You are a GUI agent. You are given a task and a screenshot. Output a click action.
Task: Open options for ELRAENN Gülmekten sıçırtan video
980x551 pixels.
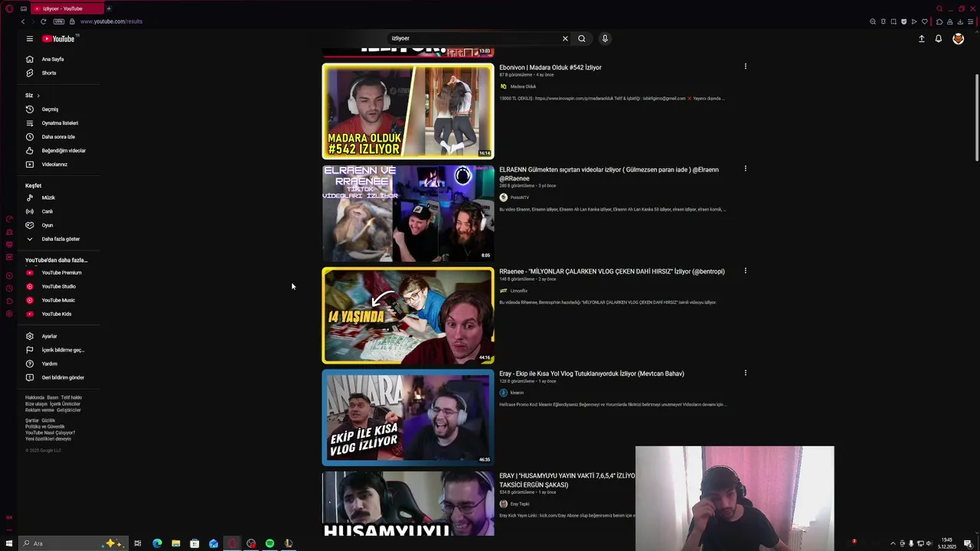tap(745, 168)
